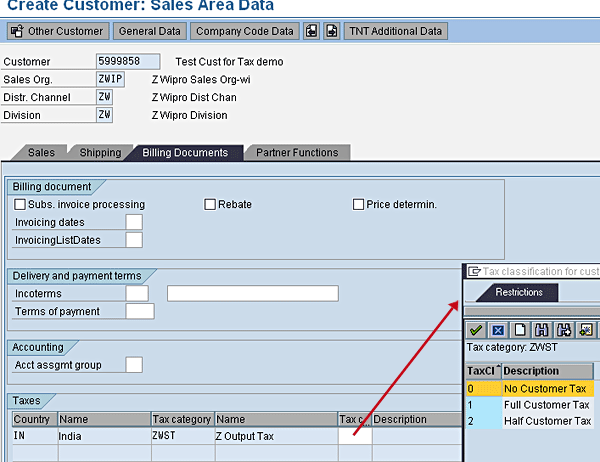This screenshot has width=600, height=462.
Task: Enable Subs. invoice processing checkbox
Action: pos(20,204)
